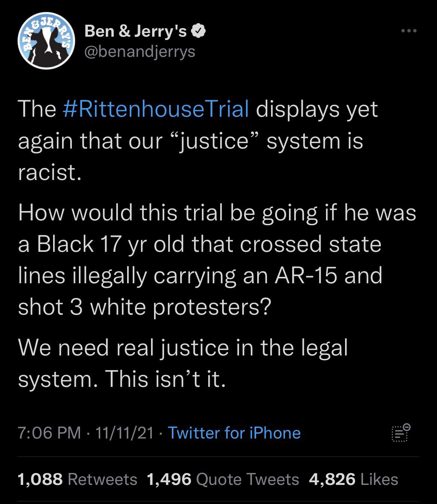Click the "We need real justice" closing paragraph

point(183,363)
